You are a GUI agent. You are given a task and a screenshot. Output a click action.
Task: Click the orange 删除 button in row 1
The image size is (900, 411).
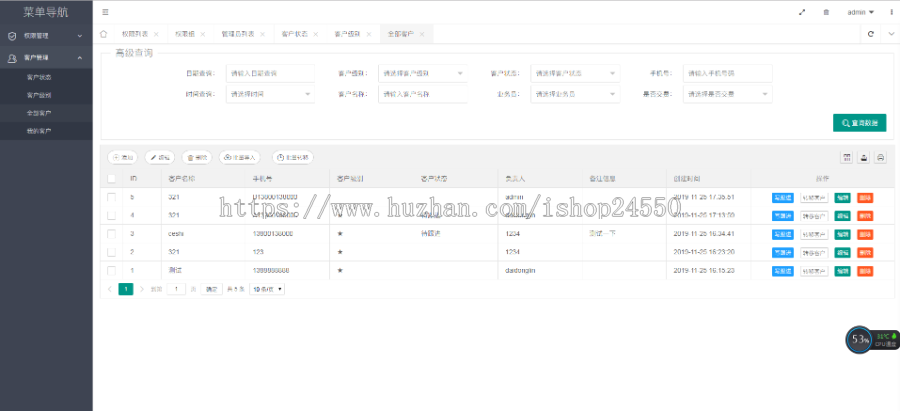[865, 271]
